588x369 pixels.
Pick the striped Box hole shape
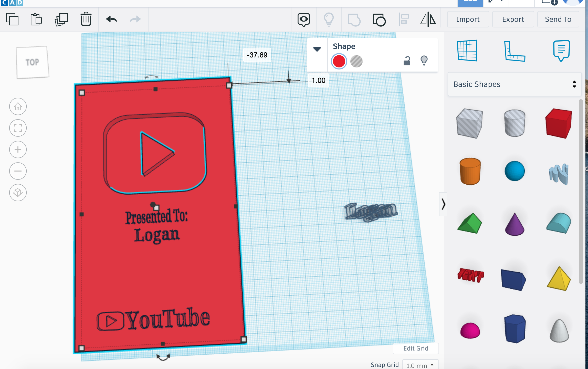(x=470, y=124)
